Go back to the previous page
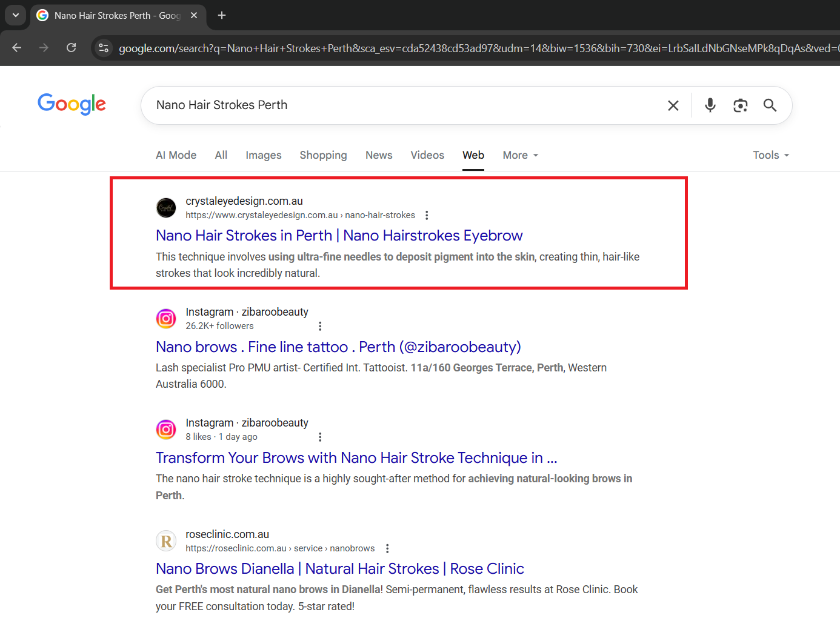 point(17,48)
